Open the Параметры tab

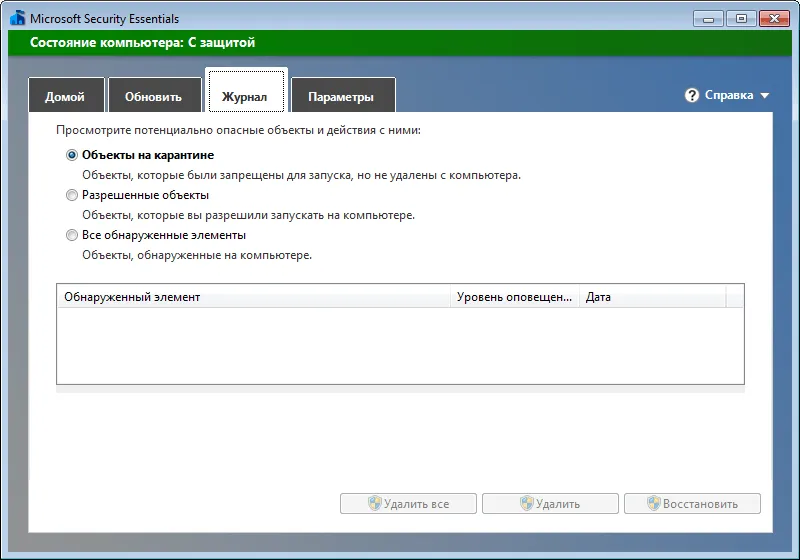coord(343,95)
